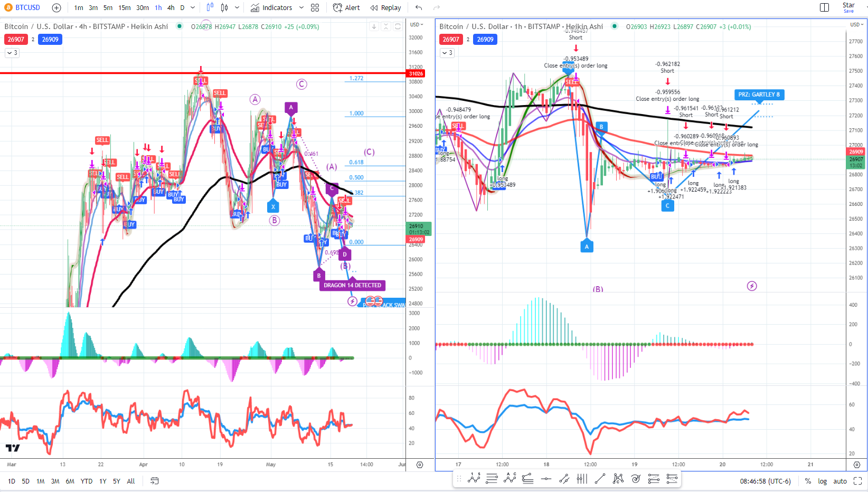This screenshot has height=492, width=868.
Task: Open indicator templates grid icon
Action: pos(315,7)
